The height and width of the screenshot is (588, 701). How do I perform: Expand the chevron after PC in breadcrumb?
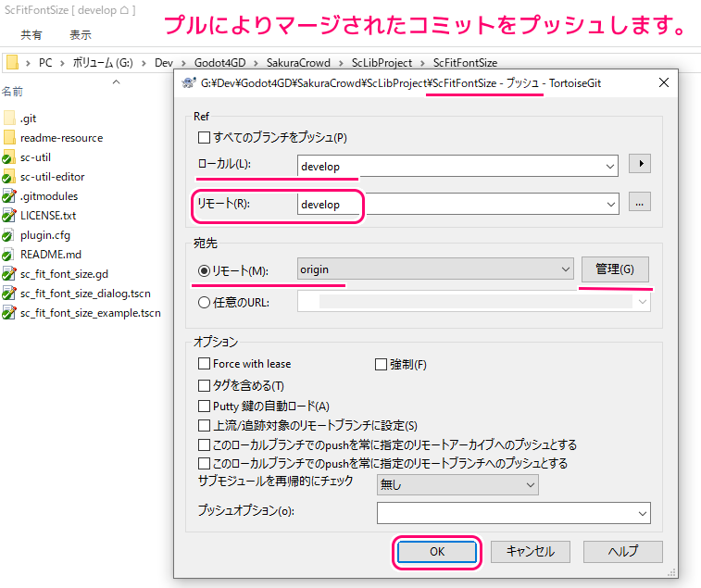(62, 63)
